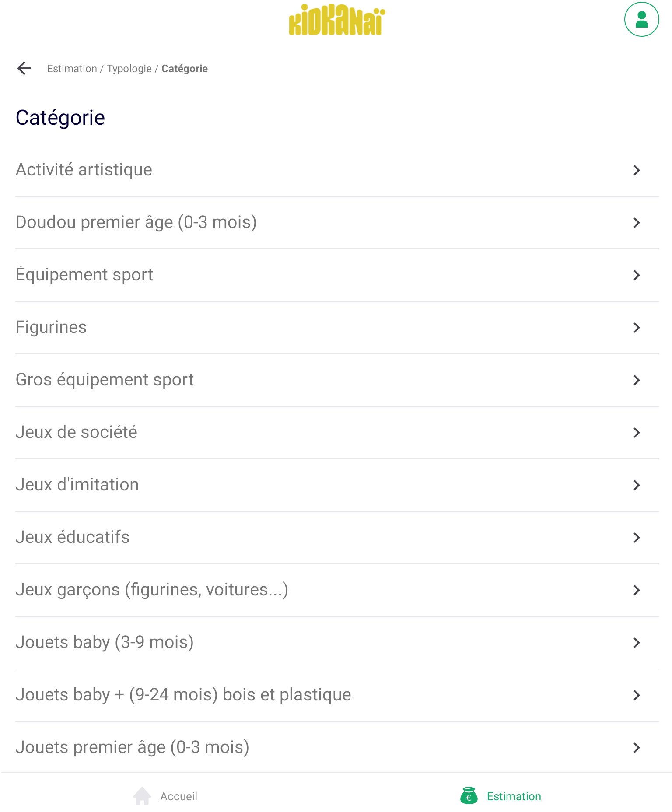This screenshot has height=812, width=672.
Task: Choose Jeux d'imitation category
Action: tap(77, 485)
